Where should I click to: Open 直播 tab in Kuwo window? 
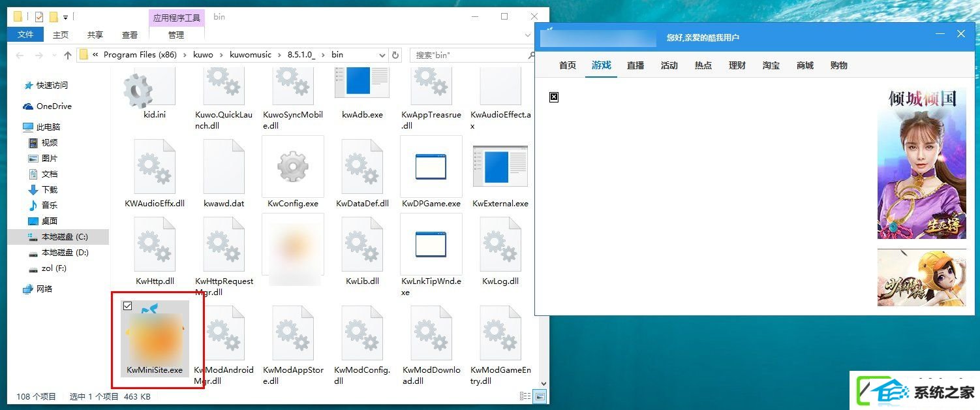pos(635,65)
